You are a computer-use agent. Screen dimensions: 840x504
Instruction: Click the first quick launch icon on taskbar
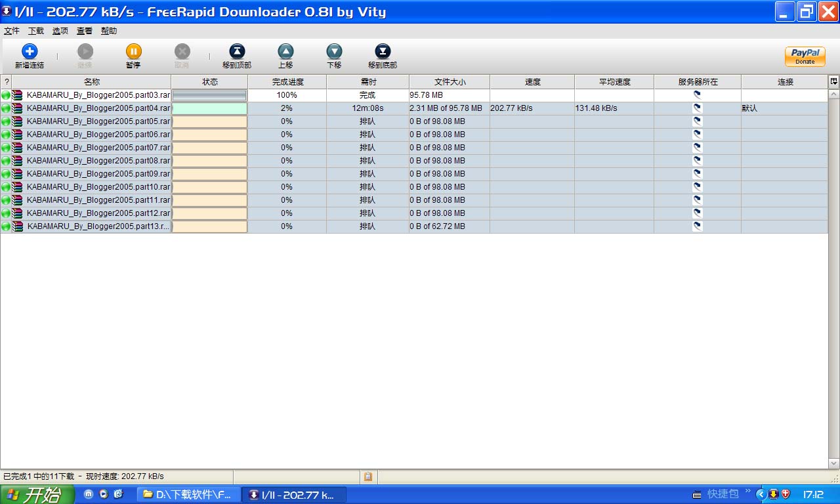pyautogui.click(x=89, y=494)
